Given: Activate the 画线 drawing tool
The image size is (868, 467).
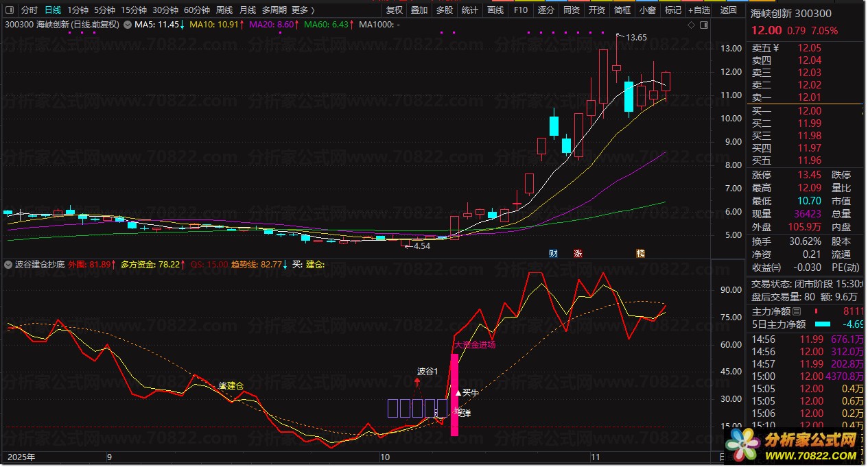Looking at the screenshot, I should (x=495, y=10).
